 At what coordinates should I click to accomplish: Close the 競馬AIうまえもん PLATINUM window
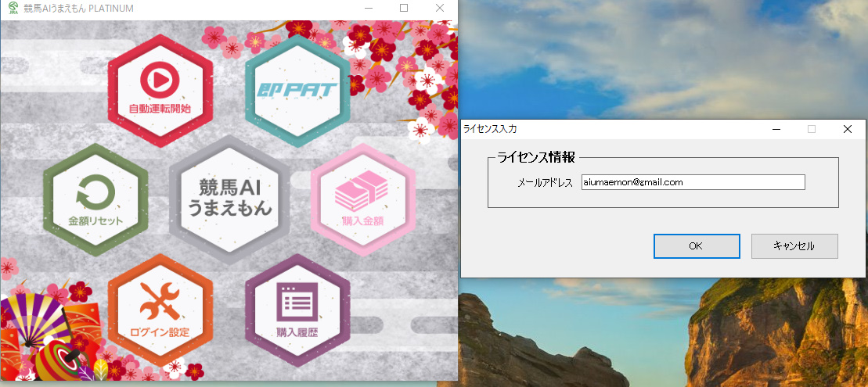pos(440,8)
